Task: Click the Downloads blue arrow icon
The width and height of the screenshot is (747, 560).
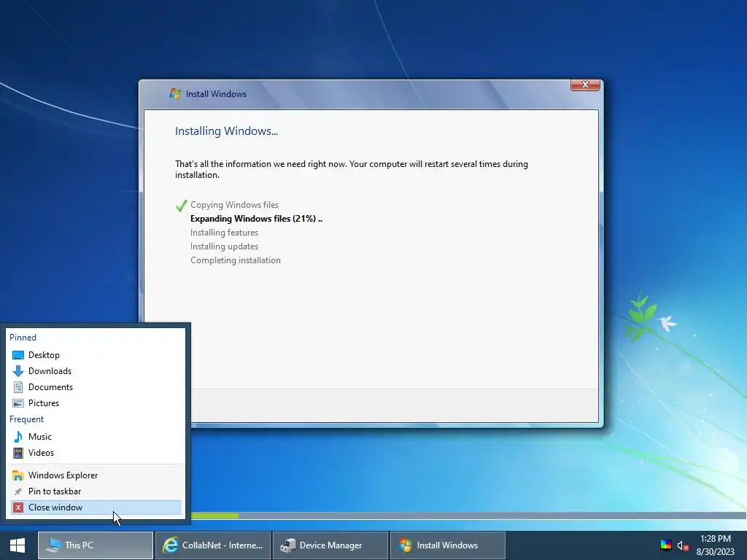Action: pos(18,371)
